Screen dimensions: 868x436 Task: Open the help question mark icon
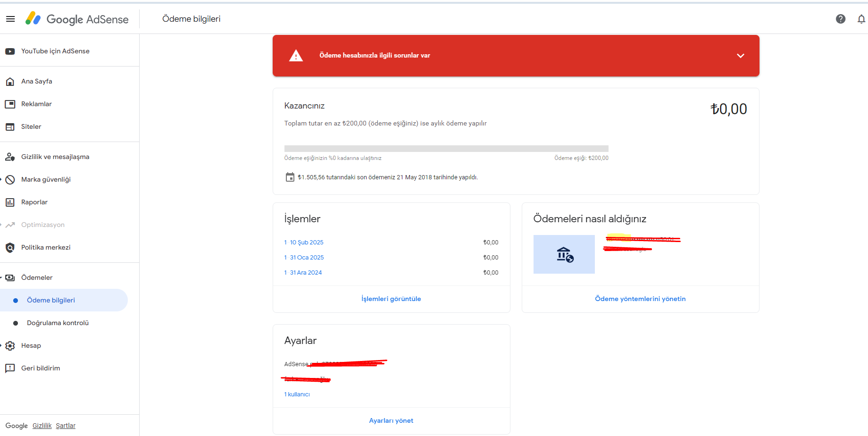pos(841,19)
